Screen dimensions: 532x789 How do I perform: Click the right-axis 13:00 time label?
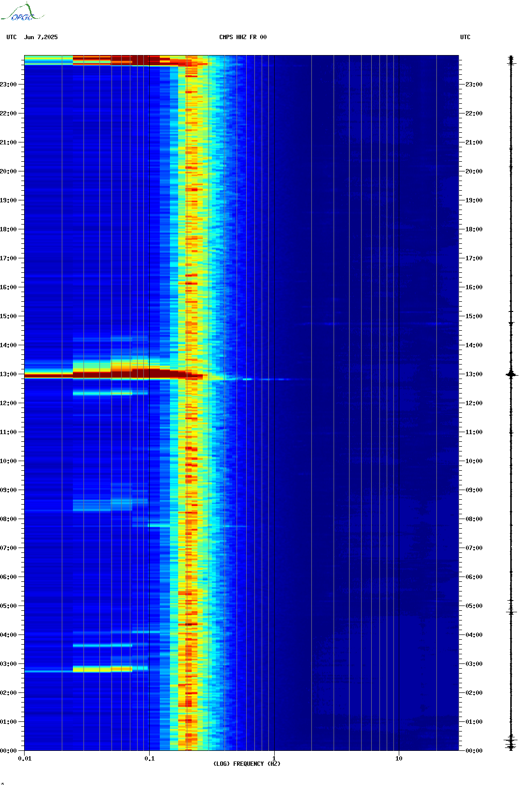coord(474,374)
